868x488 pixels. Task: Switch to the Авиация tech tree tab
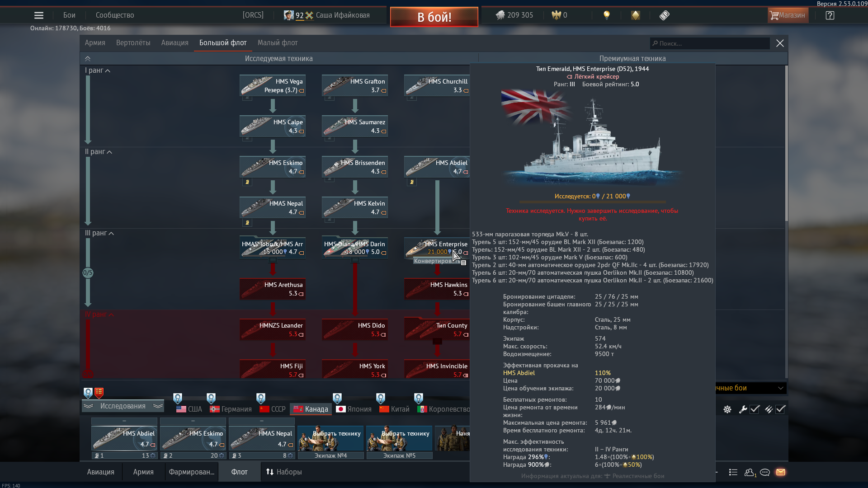click(x=175, y=43)
